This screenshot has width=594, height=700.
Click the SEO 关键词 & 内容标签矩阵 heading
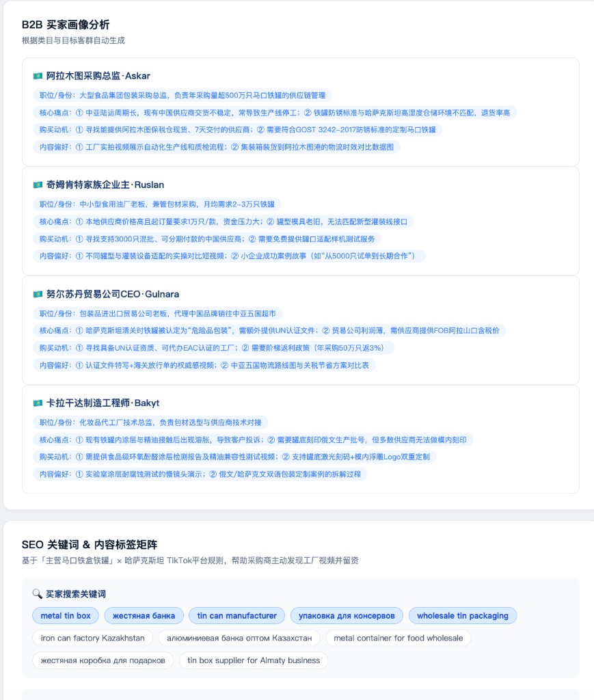(x=90, y=545)
